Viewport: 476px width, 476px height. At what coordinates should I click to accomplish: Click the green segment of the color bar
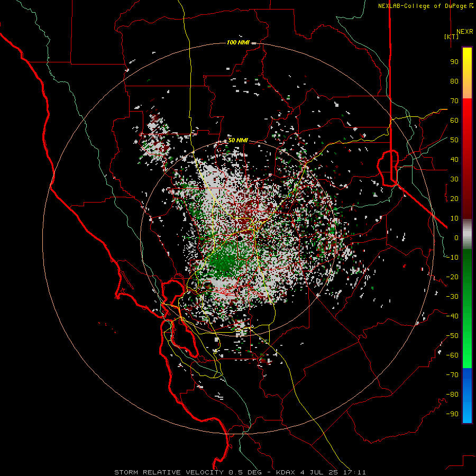click(x=467, y=309)
